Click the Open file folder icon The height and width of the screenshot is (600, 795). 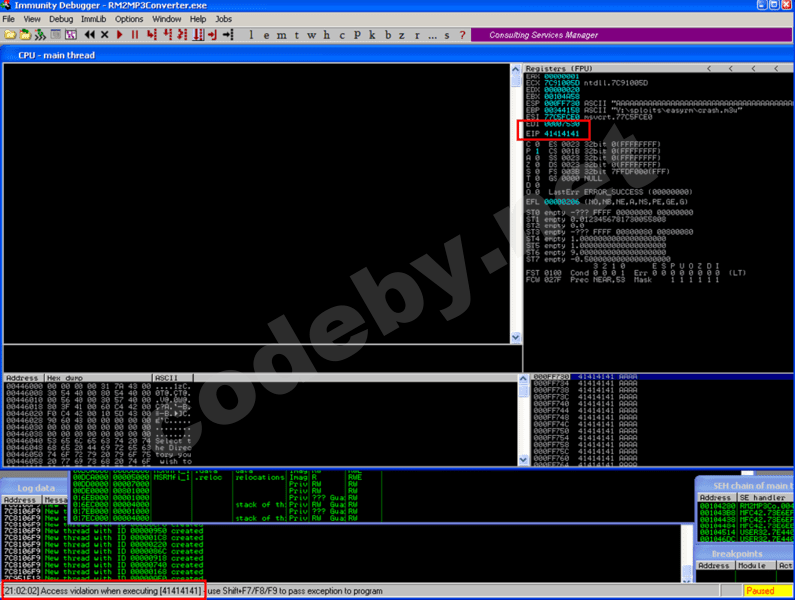10,35
